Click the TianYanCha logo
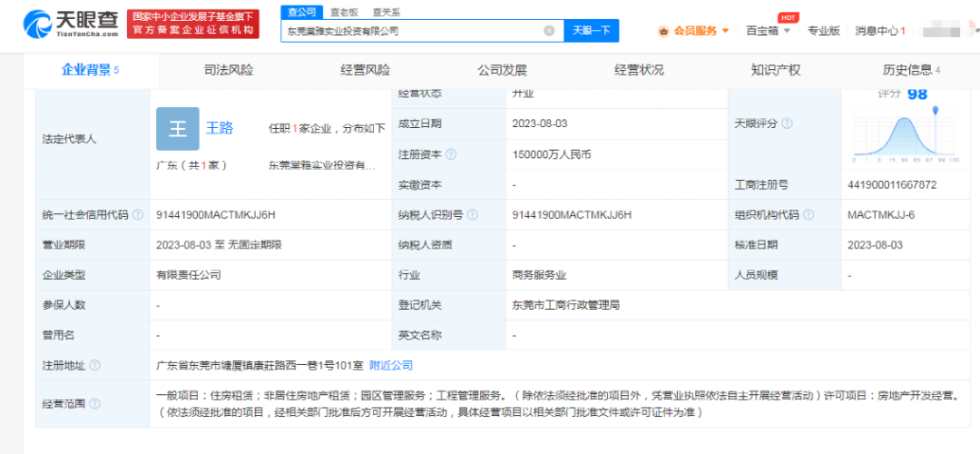Viewport: 980px width, 454px height. coord(71,25)
